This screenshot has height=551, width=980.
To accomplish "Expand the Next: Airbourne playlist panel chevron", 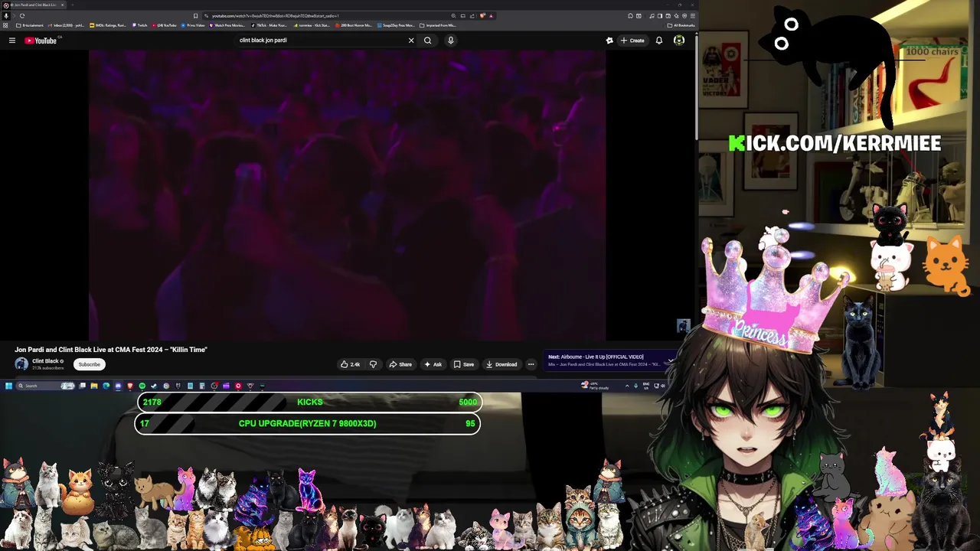I will click(x=671, y=360).
